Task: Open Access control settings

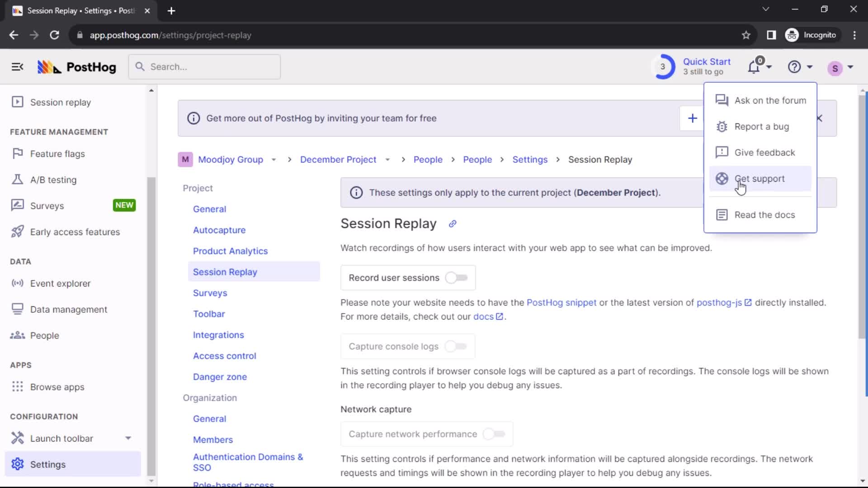Action: 224,356
